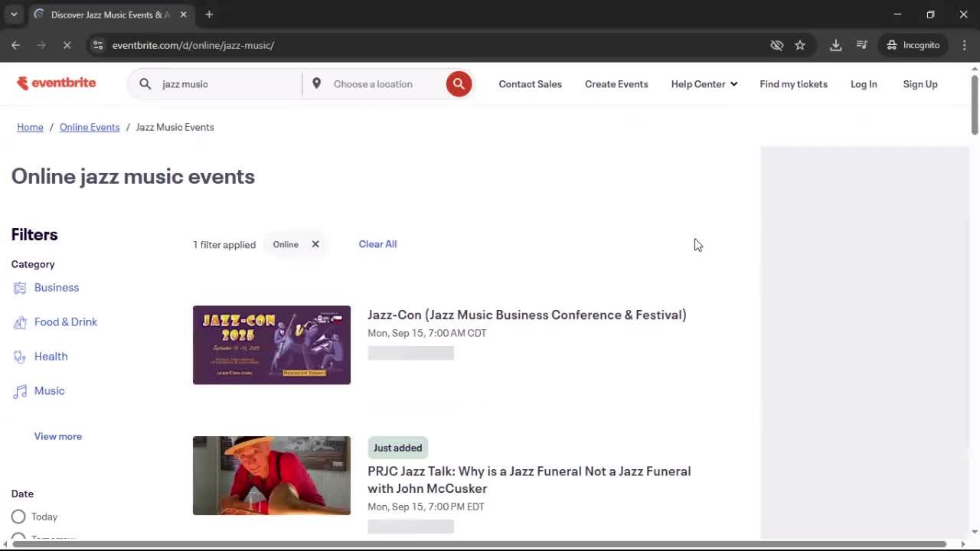Go forward with browser forward arrow
The image size is (980, 551).
[x=41, y=45]
